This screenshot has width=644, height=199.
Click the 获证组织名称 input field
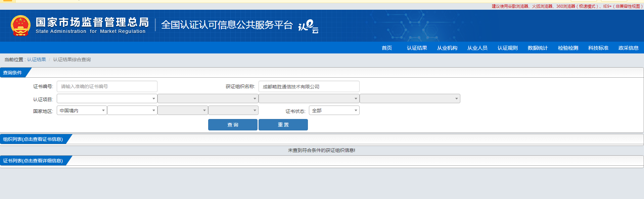pyautogui.click(x=309, y=86)
